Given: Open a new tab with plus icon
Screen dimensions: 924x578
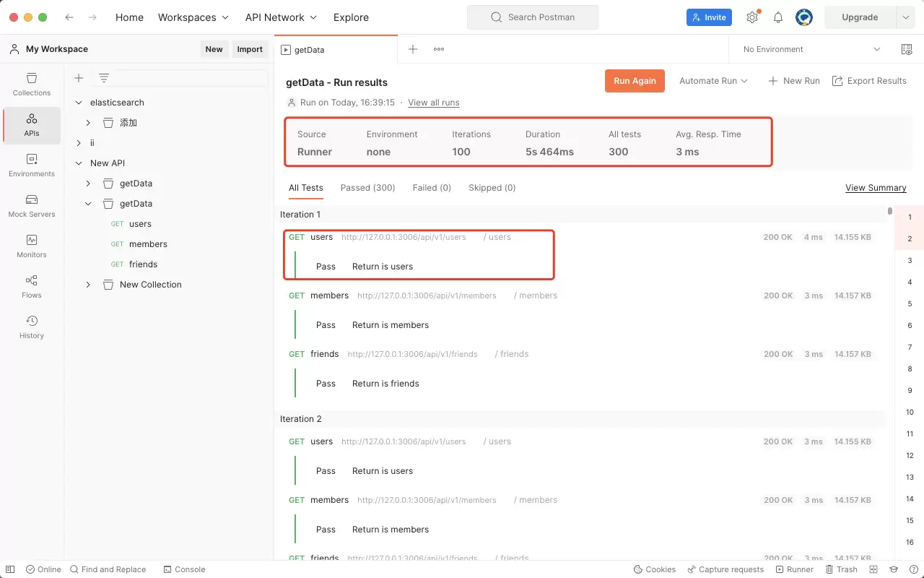Looking at the screenshot, I should 413,49.
